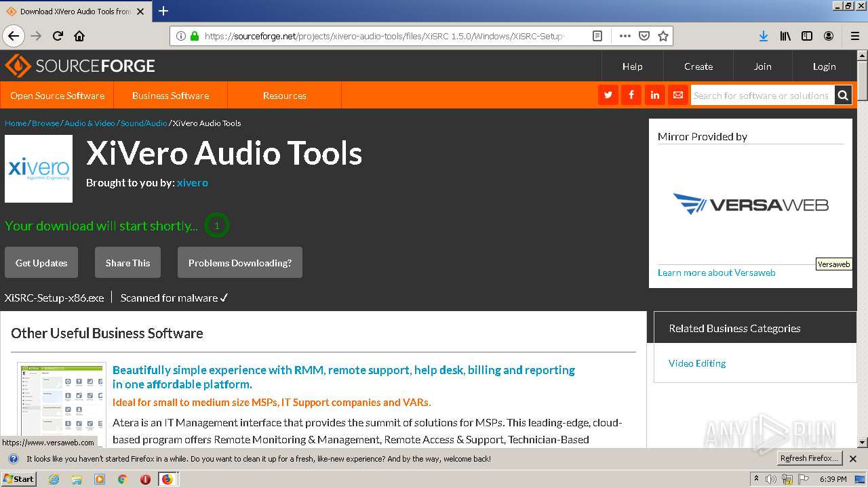
Task: Click the Share This button
Action: [x=127, y=262]
